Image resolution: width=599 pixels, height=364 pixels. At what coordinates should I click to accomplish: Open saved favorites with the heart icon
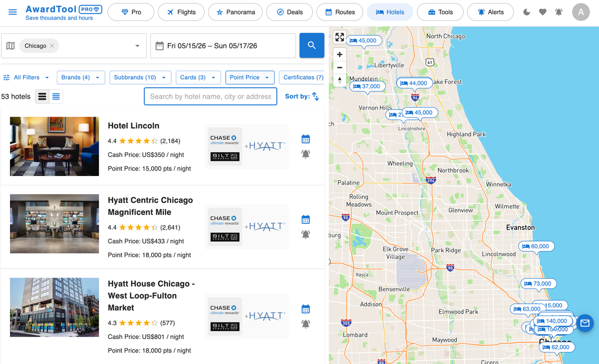pos(543,11)
